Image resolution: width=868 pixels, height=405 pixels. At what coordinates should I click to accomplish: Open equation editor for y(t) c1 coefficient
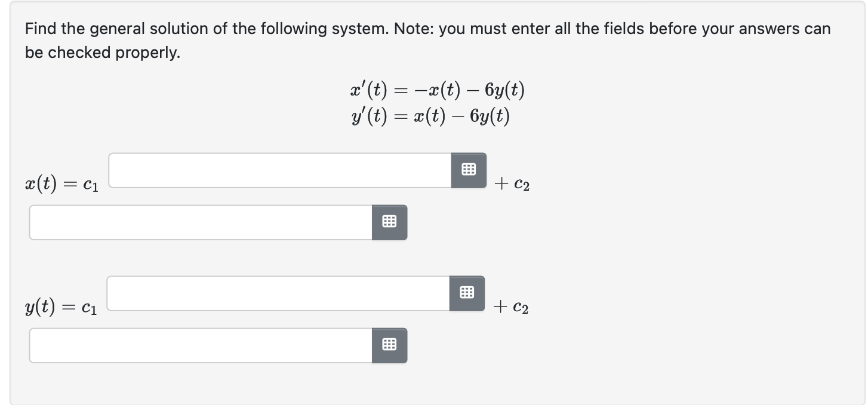pyautogui.click(x=467, y=293)
